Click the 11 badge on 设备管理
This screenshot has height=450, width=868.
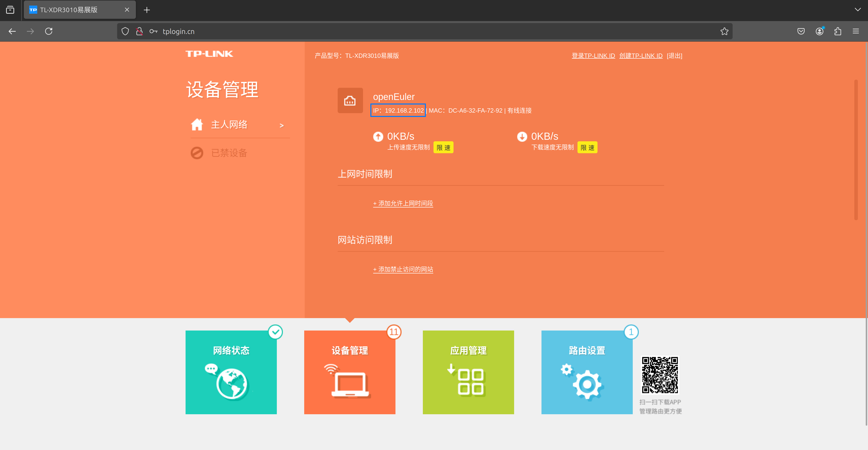(394, 332)
